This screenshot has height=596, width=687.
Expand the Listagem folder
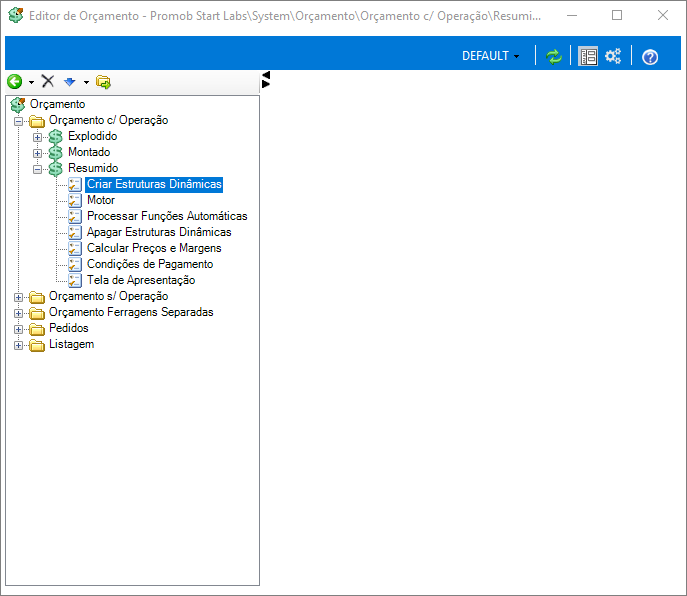pyautogui.click(x=18, y=345)
